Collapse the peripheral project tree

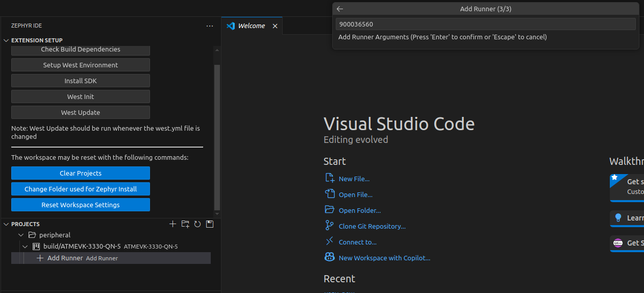(x=21, y=235)
